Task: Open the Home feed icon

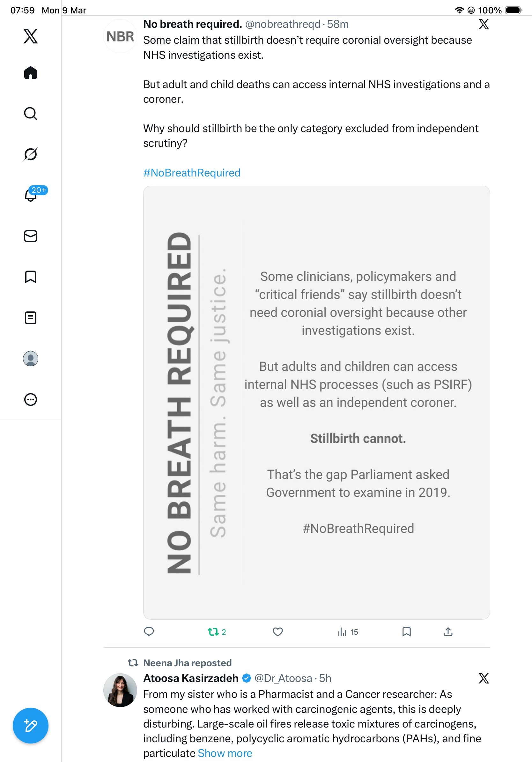Action: pyautogui.click(x=31, y=73)
